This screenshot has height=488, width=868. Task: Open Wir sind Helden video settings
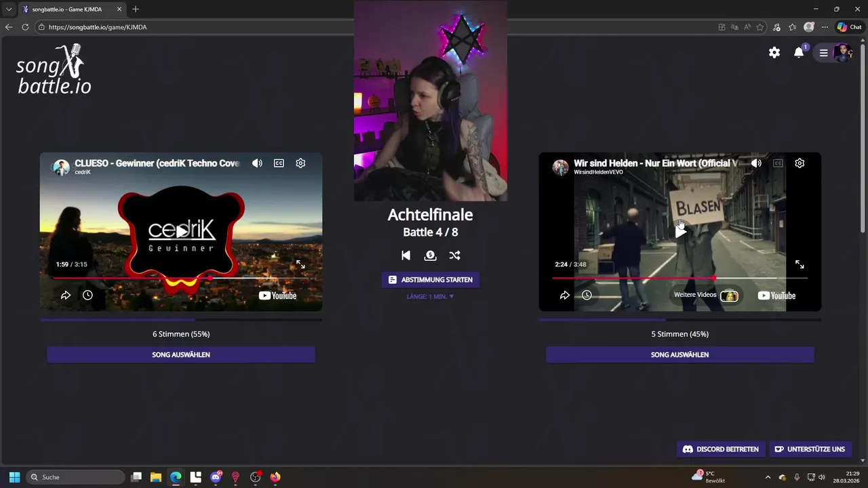(x=800, y=163)
